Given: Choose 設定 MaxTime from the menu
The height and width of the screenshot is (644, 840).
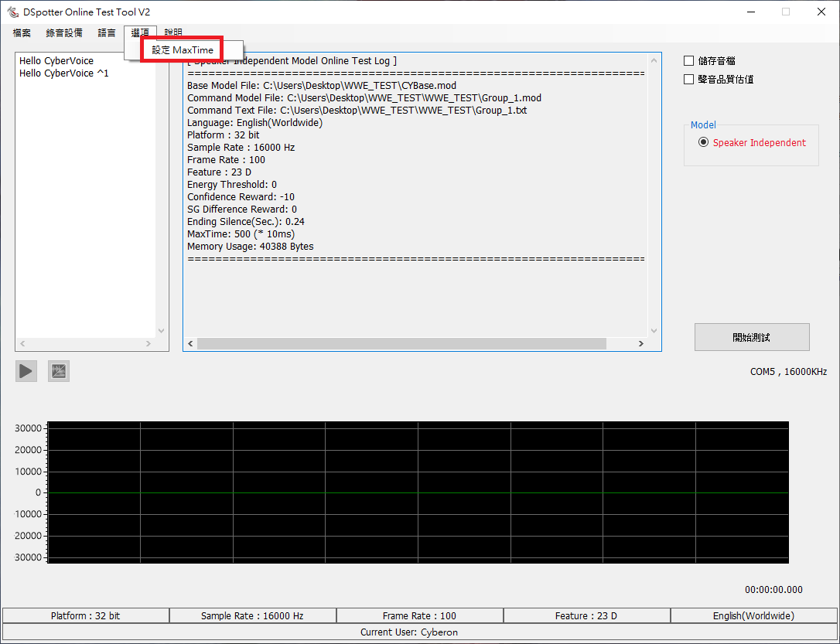Looking at the screenshot, I should 183,50.
